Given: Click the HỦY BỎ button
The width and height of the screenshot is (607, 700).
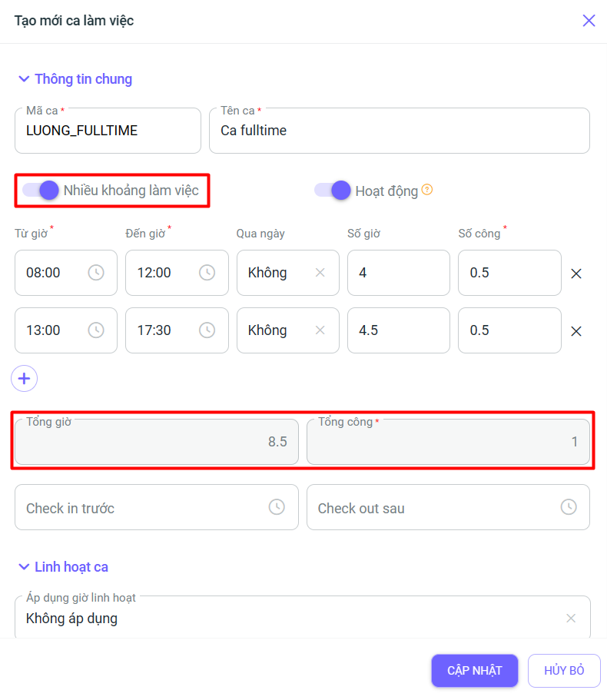Looking at the screenshot, I should (x=564, y=671).
